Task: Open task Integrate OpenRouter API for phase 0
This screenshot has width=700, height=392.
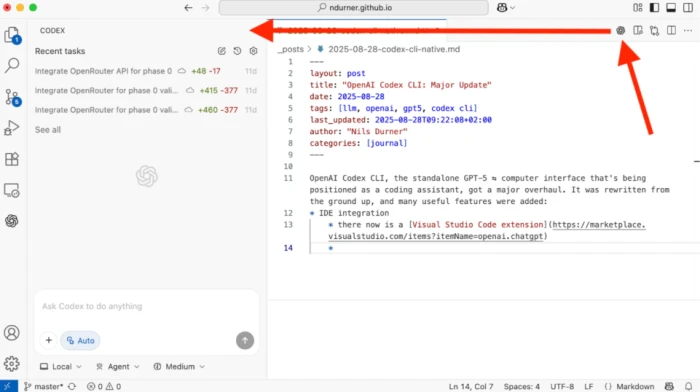Action: click(x=146, y=71)
